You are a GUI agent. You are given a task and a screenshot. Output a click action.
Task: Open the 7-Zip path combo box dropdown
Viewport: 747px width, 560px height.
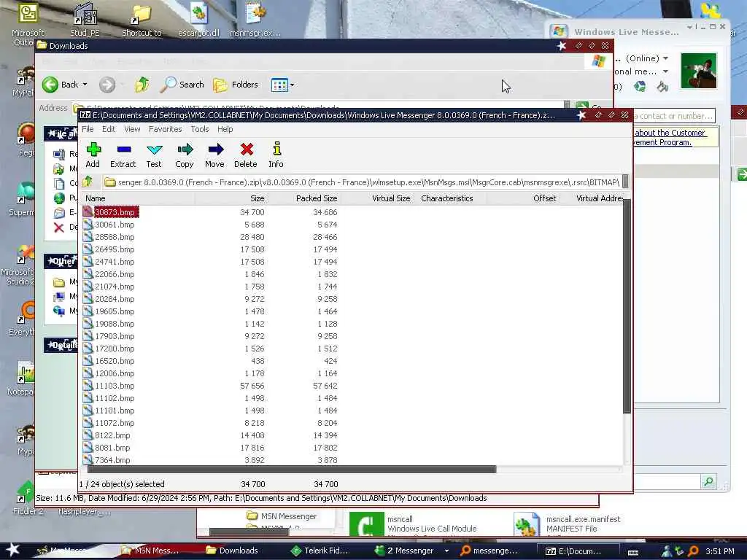tap(625, 182)
